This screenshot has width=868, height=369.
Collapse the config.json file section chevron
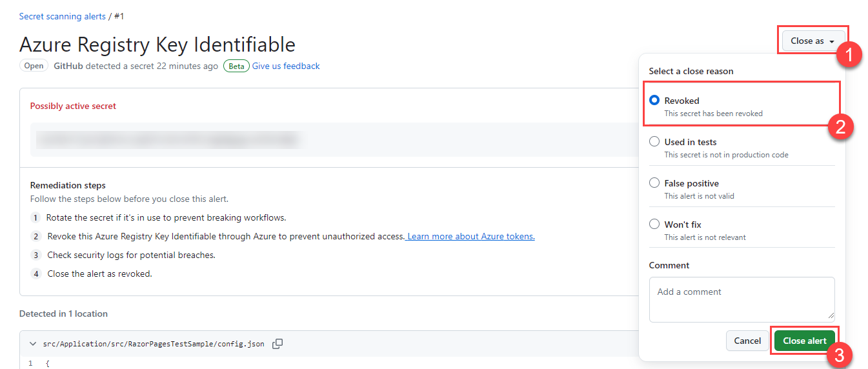[x=33, y=344]
